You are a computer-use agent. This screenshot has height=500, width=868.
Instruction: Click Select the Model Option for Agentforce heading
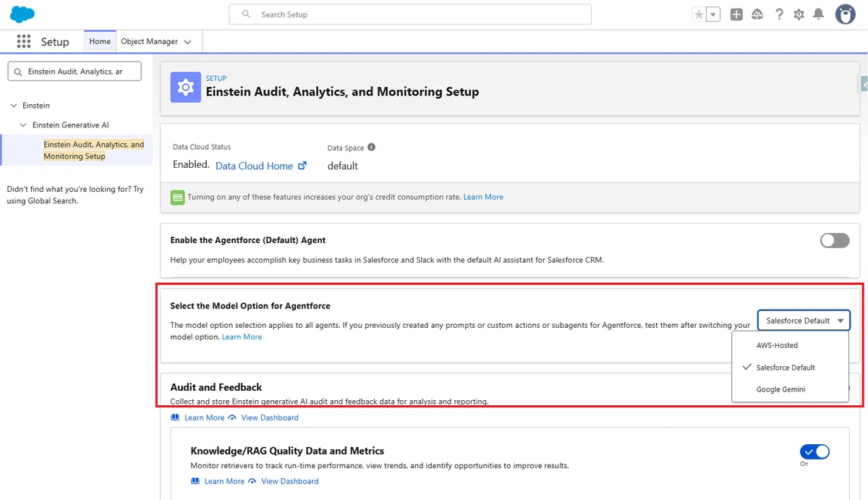tap(250, 306)
